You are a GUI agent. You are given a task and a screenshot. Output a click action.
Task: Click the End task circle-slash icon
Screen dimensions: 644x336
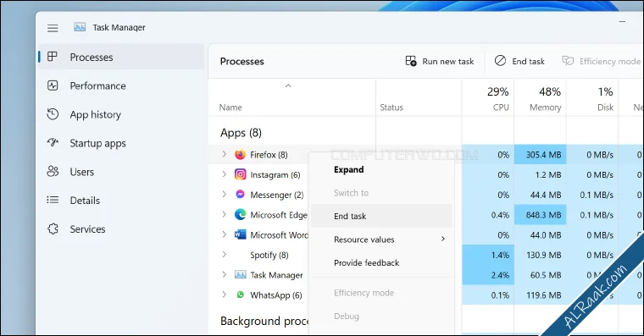pyautogui.click(x=500, y=61)
